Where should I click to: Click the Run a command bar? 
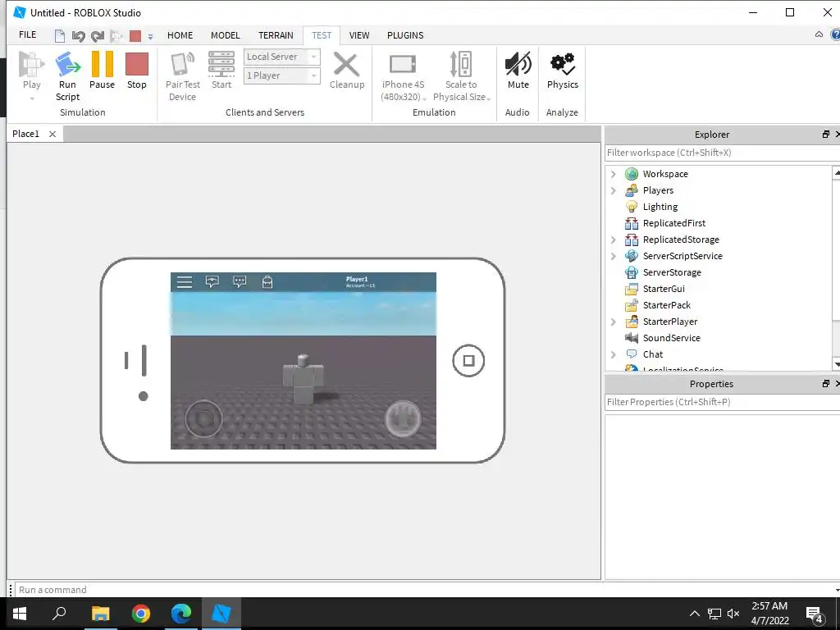pos(426,590)
